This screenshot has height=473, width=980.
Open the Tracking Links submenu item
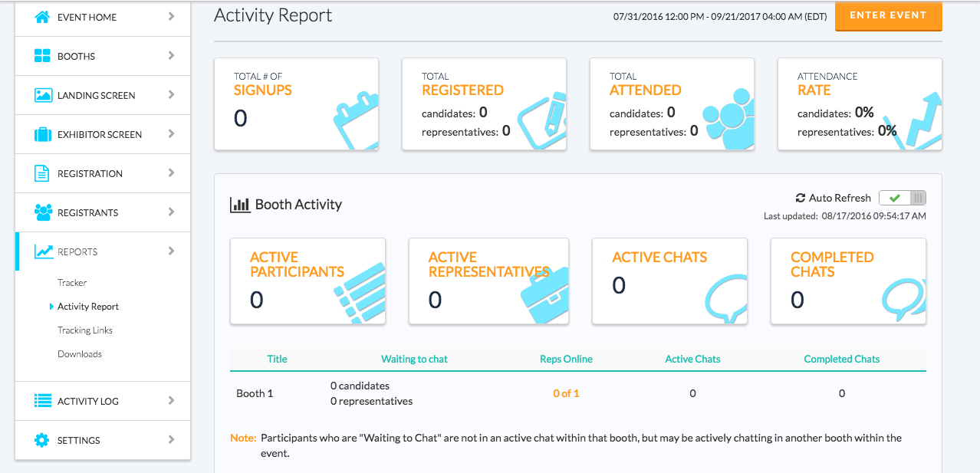[x=85, y=330]
